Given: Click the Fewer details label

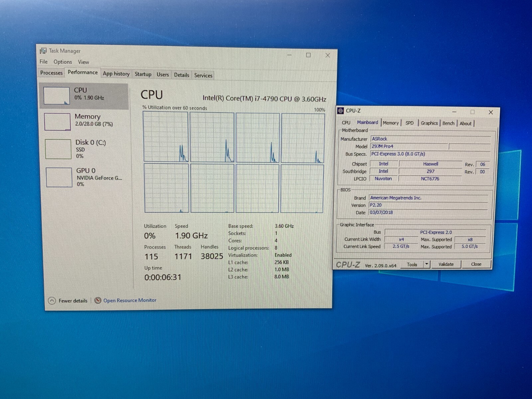Looking at the screenshot, I should click(x=73, y=301).
